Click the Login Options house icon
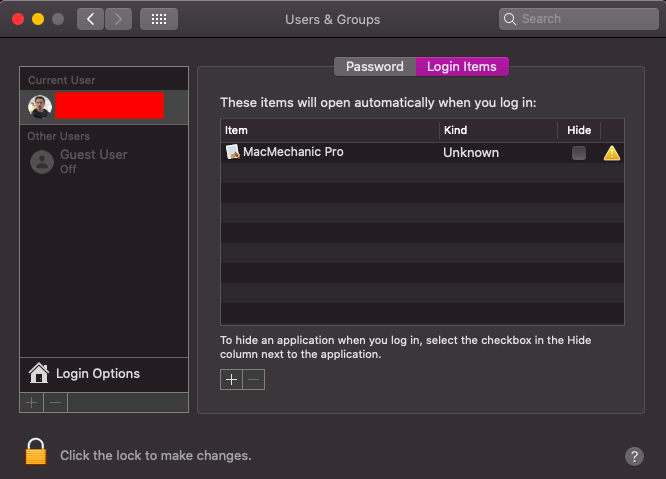666x479 pixels. (39, 374)
